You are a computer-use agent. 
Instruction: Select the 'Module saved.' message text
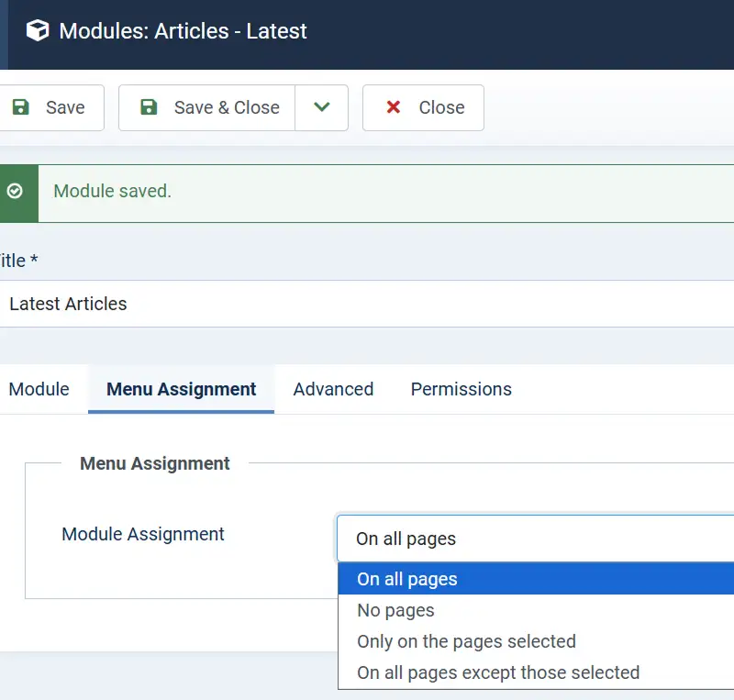tap(112, 191)
